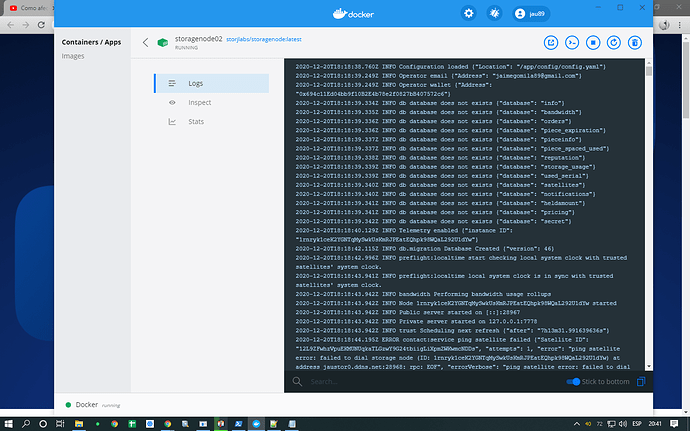
Task: Open the troubleshoot bug icon
Action: 494,14
